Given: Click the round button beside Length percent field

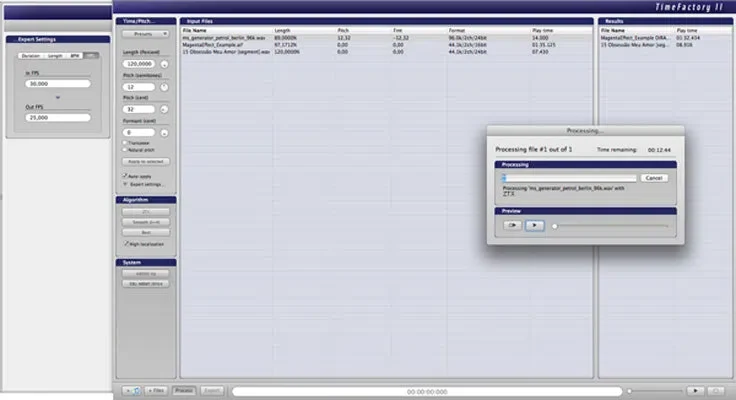Looking at the screenshot, I should (x=164, y=64).
